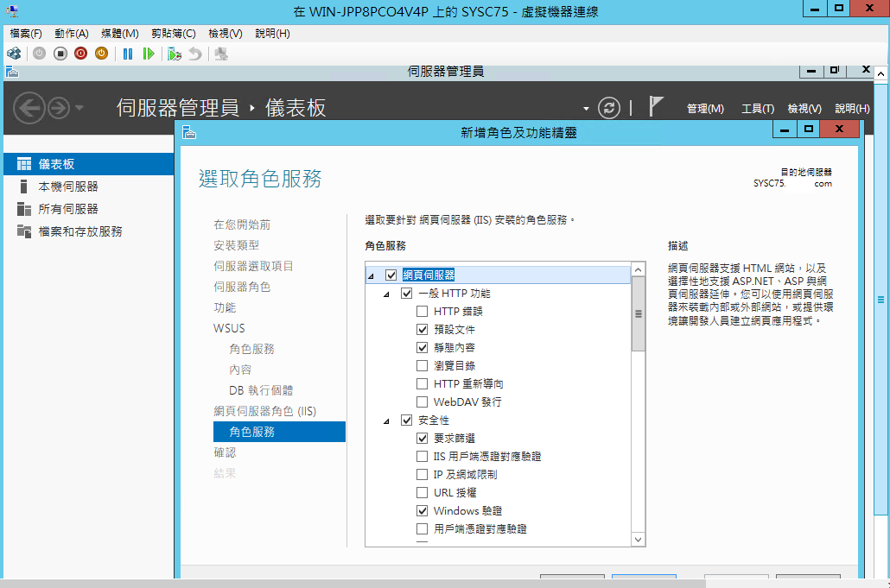This screenshot has width=890, height=588.
Task: Open the VM window 說明(H) menu
Action: click(272, 34)
